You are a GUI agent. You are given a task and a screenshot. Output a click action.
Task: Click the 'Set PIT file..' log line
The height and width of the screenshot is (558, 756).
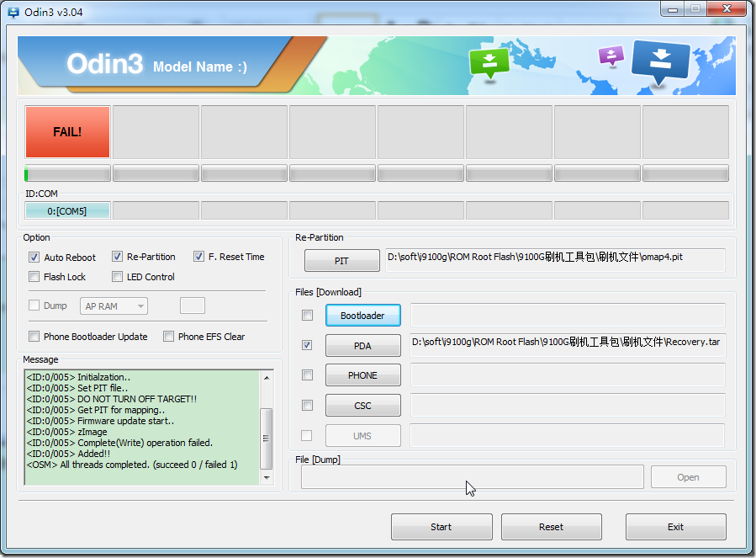tap(77, 388)
